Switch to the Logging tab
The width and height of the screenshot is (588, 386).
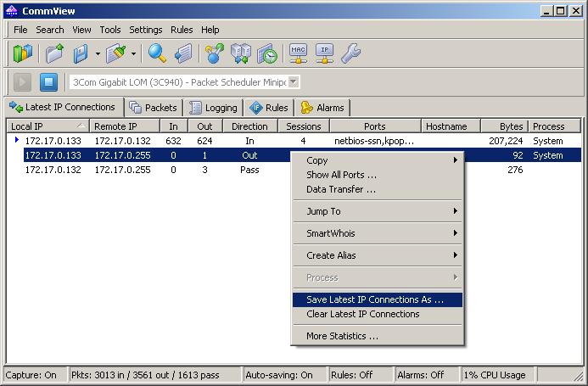[214, 108]
